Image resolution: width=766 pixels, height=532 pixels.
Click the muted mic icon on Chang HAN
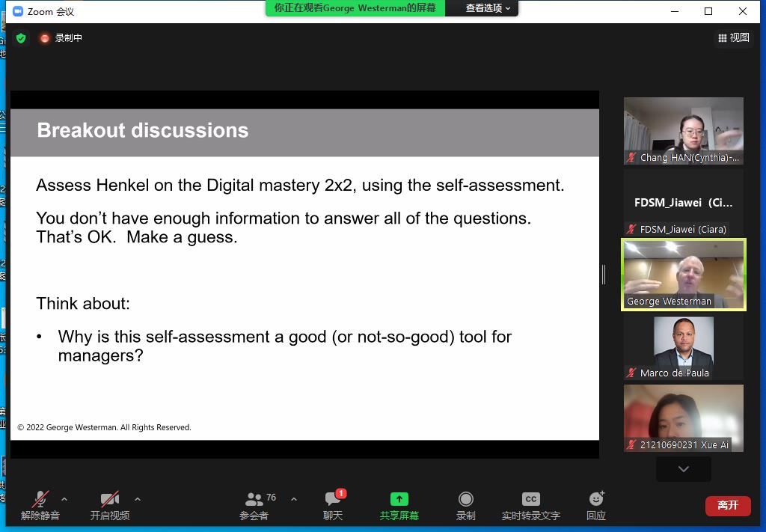(x=631, y=157)
